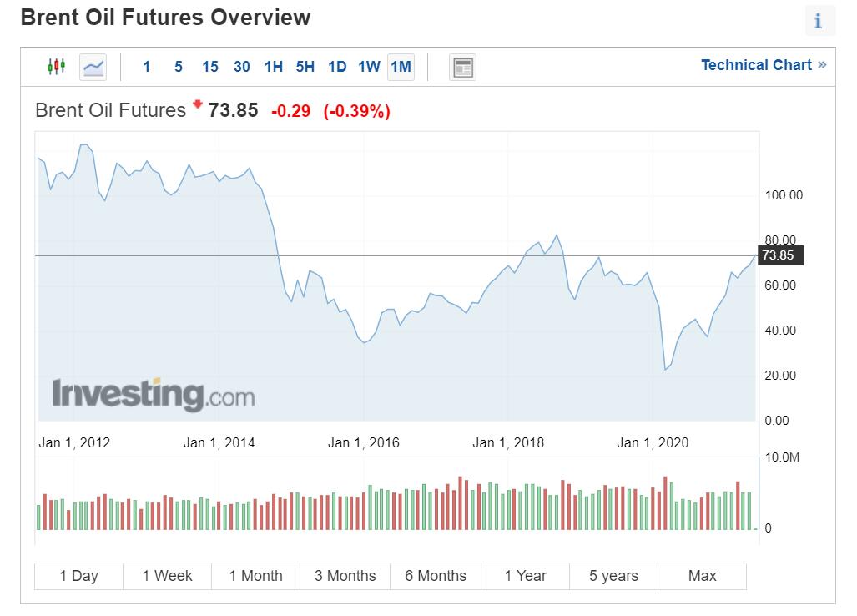This screenshot has width=857, height=616.
Task: Toggle the 1M timeframe selection
Action: click(x=400, y=67)
